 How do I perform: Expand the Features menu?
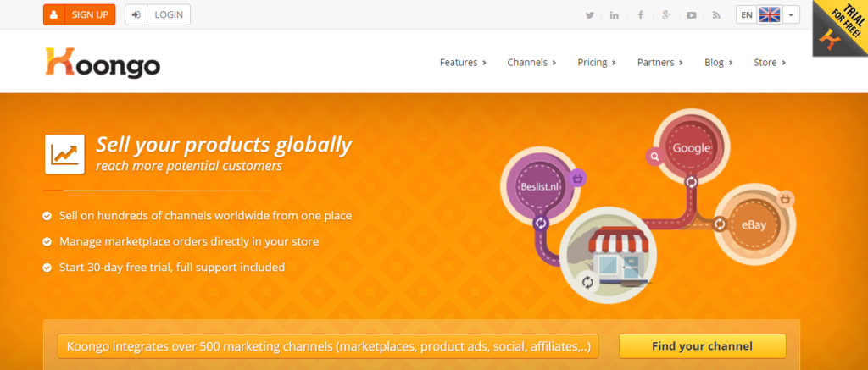(x=463, y=63)
